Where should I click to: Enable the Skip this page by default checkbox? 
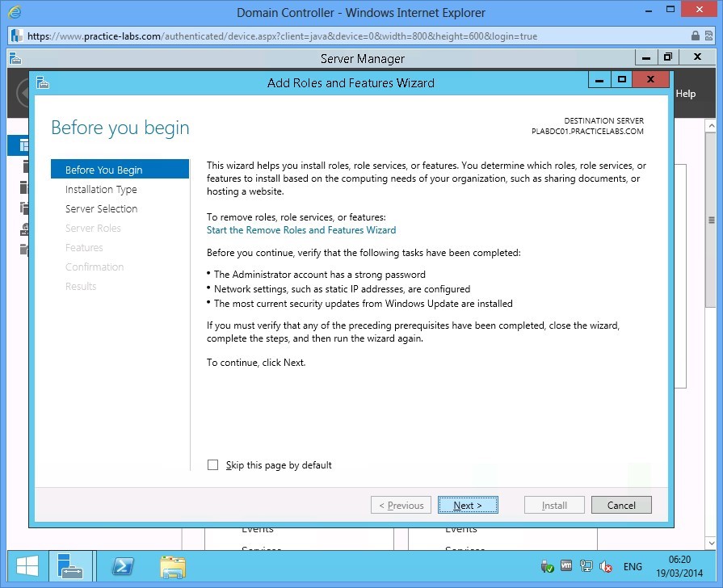(x=212, y=464)
